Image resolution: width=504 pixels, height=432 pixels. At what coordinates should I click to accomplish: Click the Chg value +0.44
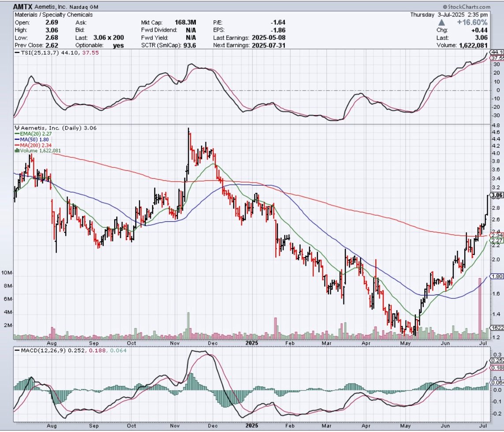480,30
